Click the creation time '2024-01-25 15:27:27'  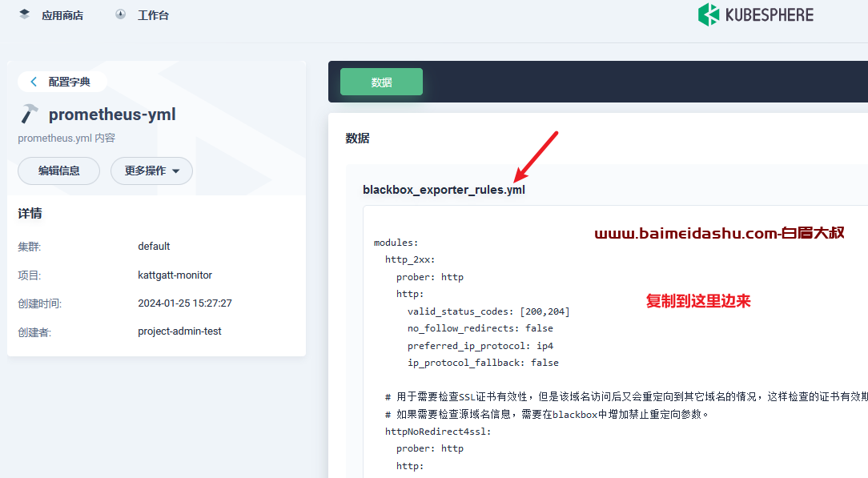185,303
